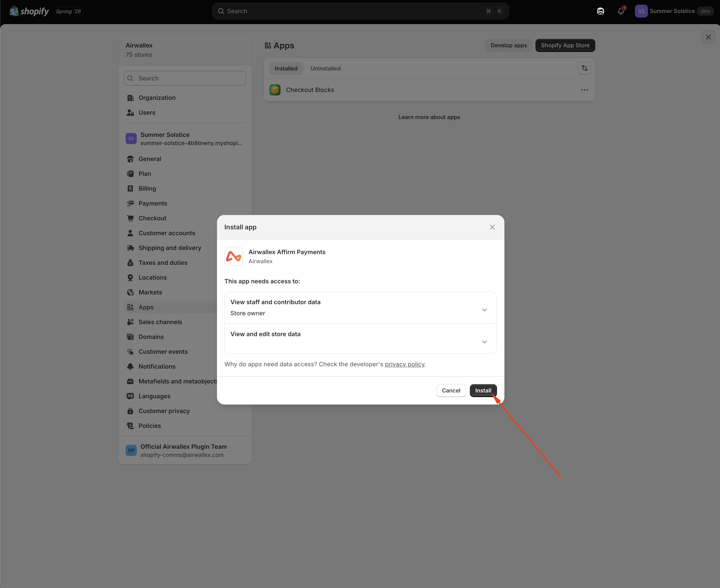Open the developer's privacy policy link

[x=405, y=364]
